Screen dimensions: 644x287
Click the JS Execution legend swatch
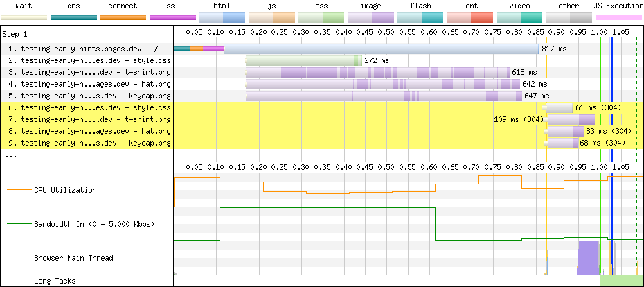point(618,17)
